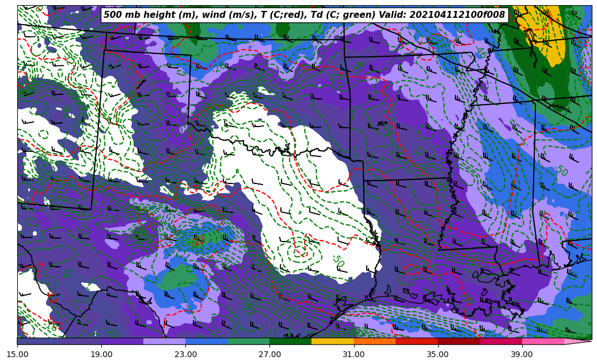Click the royal blue colorbar segment
Screen dimensions: 597x364
tap(206, 341)
